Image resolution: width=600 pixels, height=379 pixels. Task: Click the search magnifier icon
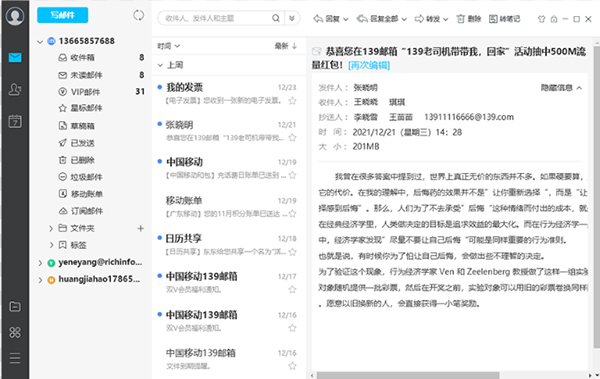(x=276, y=18)
